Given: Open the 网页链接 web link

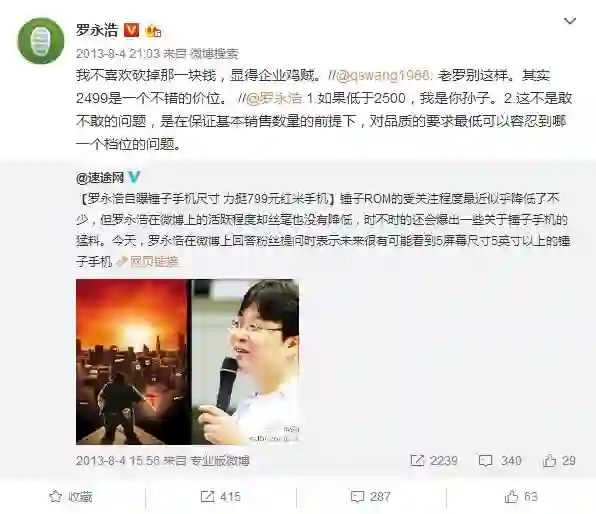Looking at the screenshot, I should 148,262.
